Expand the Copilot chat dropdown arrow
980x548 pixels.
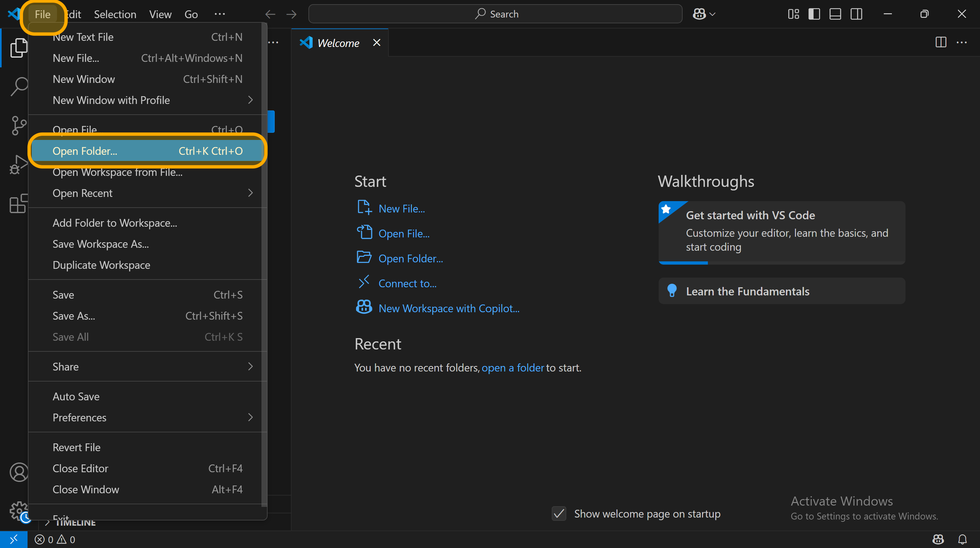[712, 14]
